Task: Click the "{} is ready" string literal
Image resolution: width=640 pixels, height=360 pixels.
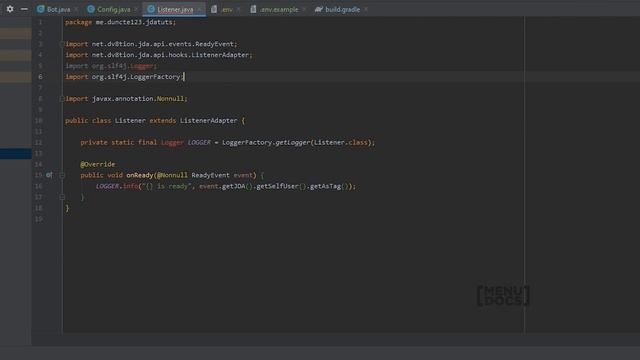Action: click(166, 187)
